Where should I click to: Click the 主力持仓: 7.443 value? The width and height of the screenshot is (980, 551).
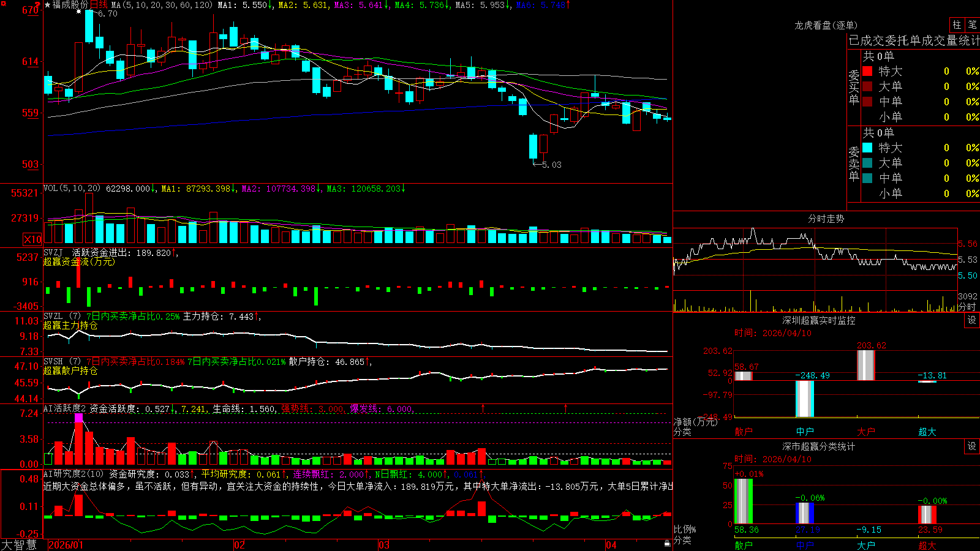[221, 316]
